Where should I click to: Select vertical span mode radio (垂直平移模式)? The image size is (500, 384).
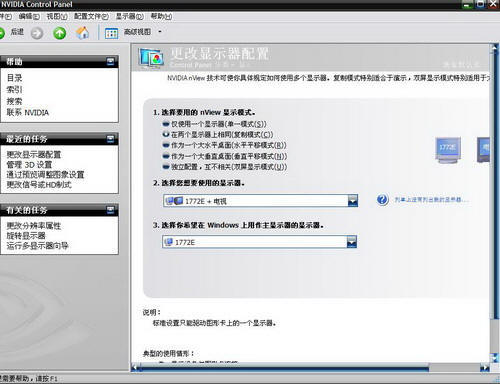(x=166, y=156)
